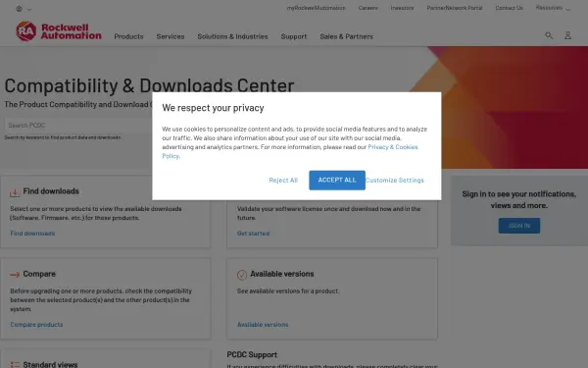Open the user account icon
Image resolution: width=588 pixels, height=368 pixels.
[x=567, y=35]
